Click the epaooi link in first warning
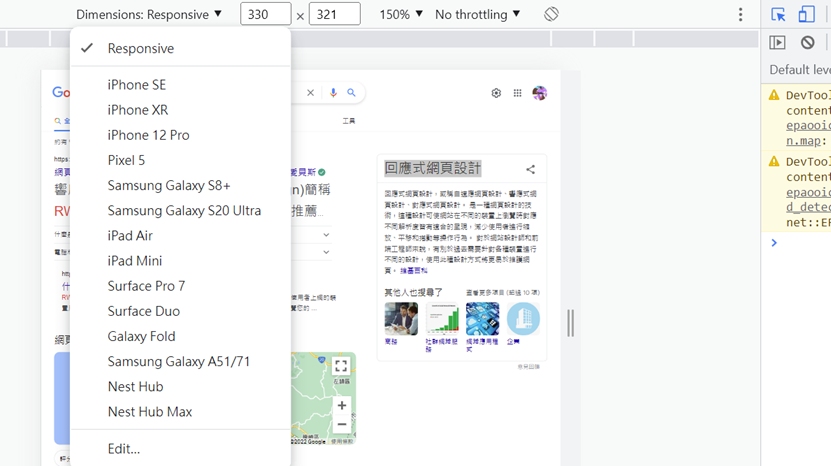Image resolution: width=831 pixels, height=466 pixels. pyautogui.click(x=808, y=126)
